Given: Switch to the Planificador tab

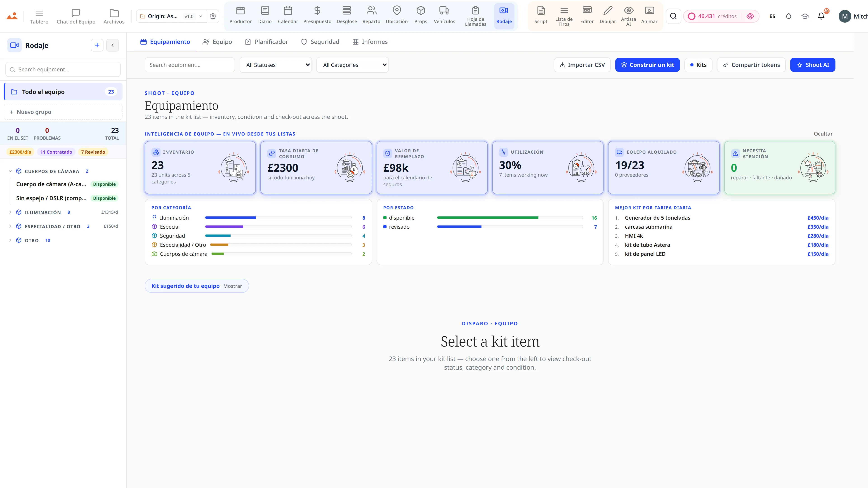Looking at the screenshot, I should (x=267, y=42).
